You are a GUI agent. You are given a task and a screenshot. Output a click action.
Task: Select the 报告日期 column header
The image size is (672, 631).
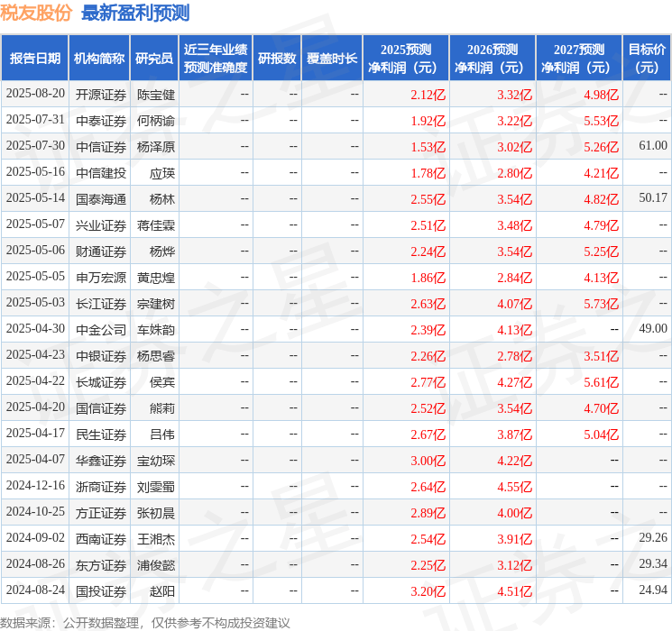pyautogui.click(x=35, y=59)
